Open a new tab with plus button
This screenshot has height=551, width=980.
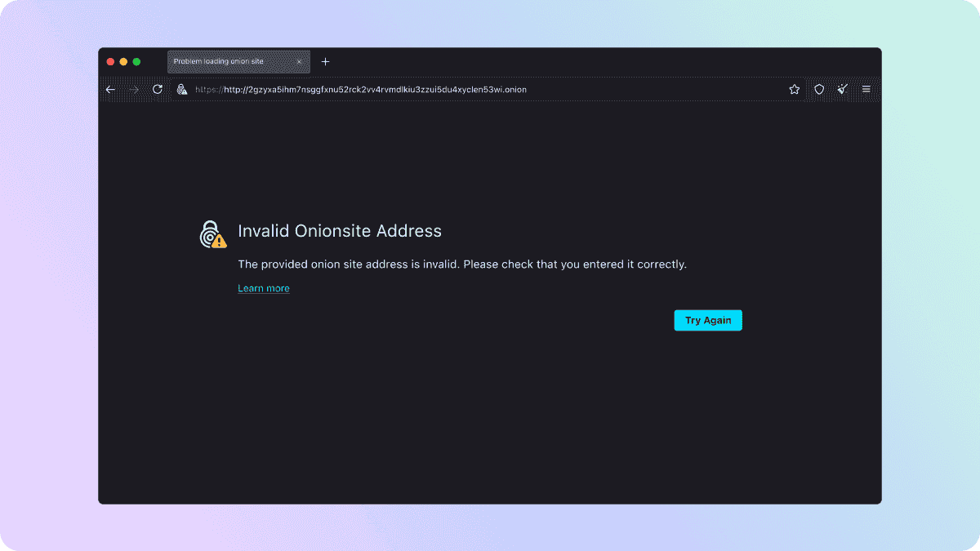pyautogui.click(x=325, y=62)
